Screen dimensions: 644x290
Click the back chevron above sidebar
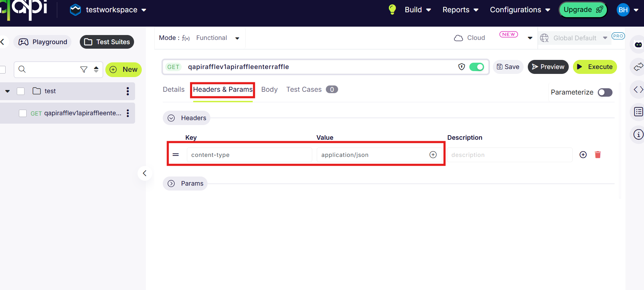click(x=2, y=42)
